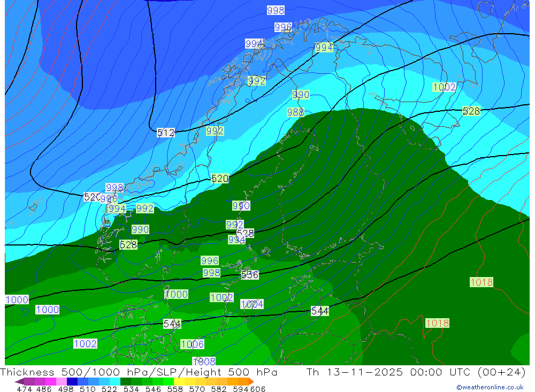This screenshot has height=392, width=535.
Task: Click the purple arrow at legend start
Action: tap(19, 381)
